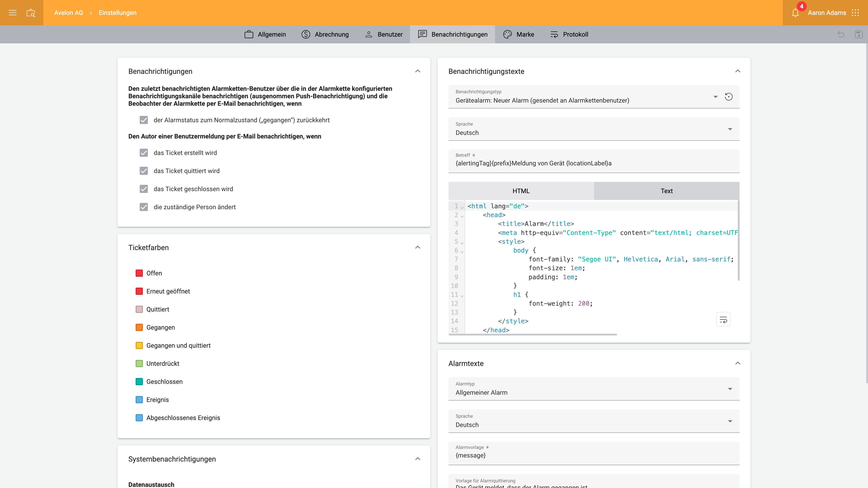Click the Einstellungen breadcrumb
Viewport: 868px width, 488px height.
(x=118, y=13)
